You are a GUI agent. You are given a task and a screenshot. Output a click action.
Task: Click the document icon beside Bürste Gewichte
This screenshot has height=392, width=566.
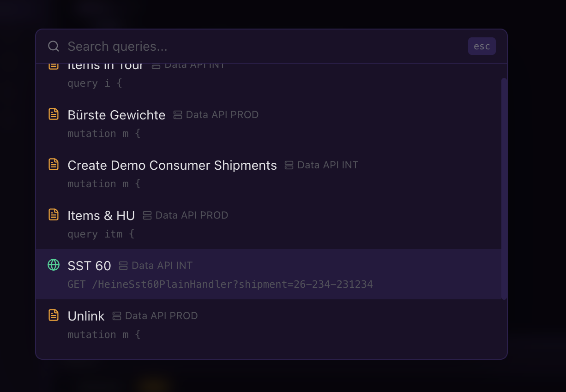(x=54, y=113)
